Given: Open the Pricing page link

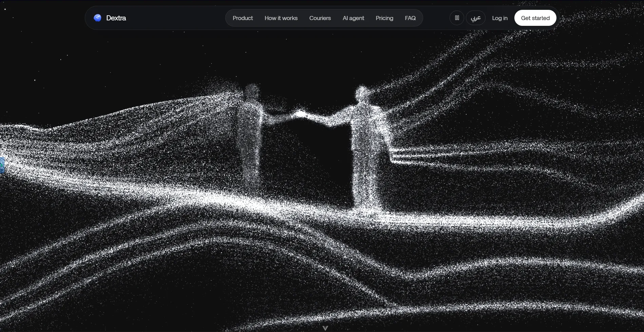Looking at the screenshot, I should click(x=384, y=18).
